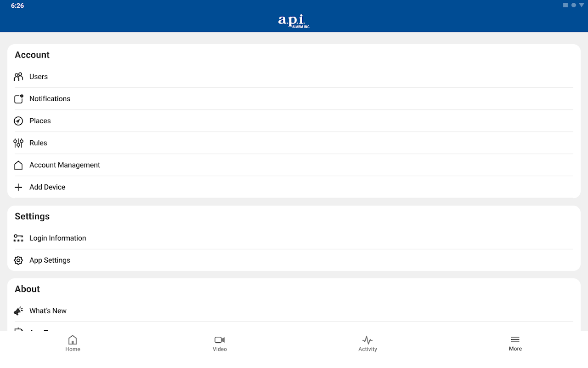Tap the Notifications badge icon
This screenshot has width=588, height=368.
(x=18, y=99)
